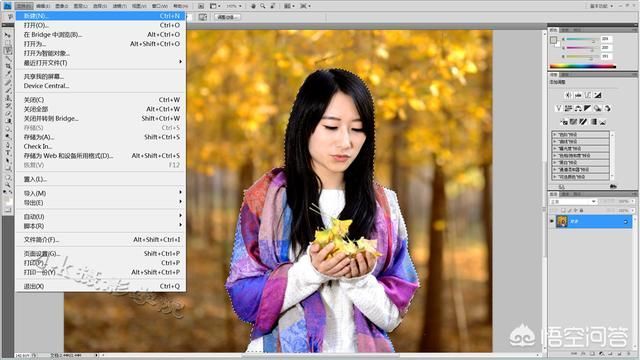Open the layer blend mode dropdown

(573, 201)
